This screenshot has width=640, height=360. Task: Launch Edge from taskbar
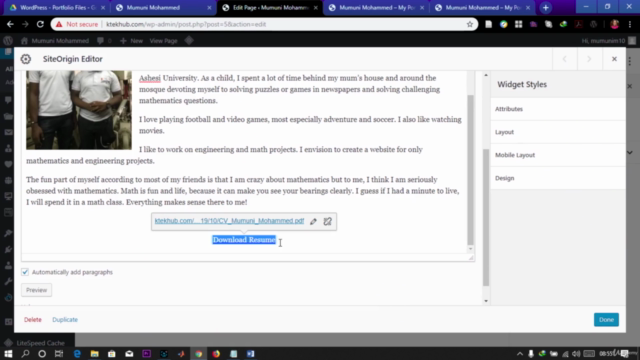coord(77,353)
